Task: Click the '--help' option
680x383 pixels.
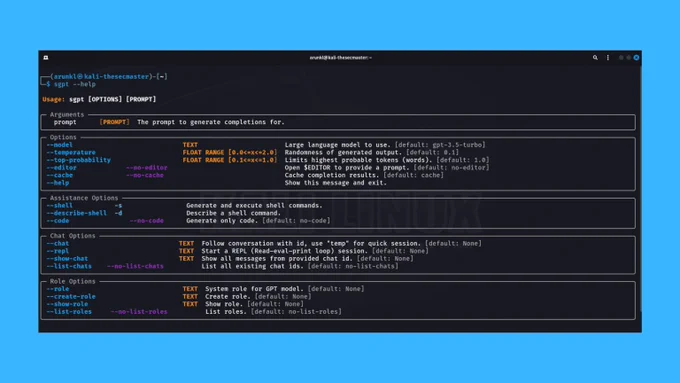Action: coord(58,183)
